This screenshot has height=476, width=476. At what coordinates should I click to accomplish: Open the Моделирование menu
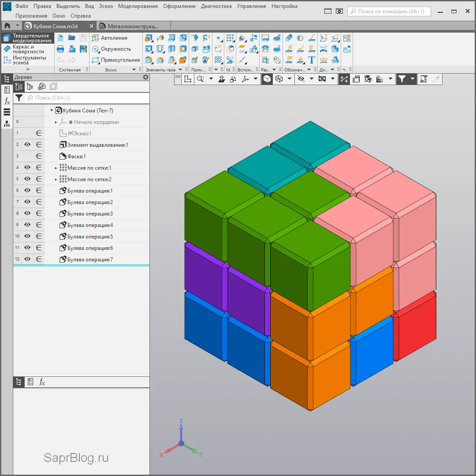point(138,6)
